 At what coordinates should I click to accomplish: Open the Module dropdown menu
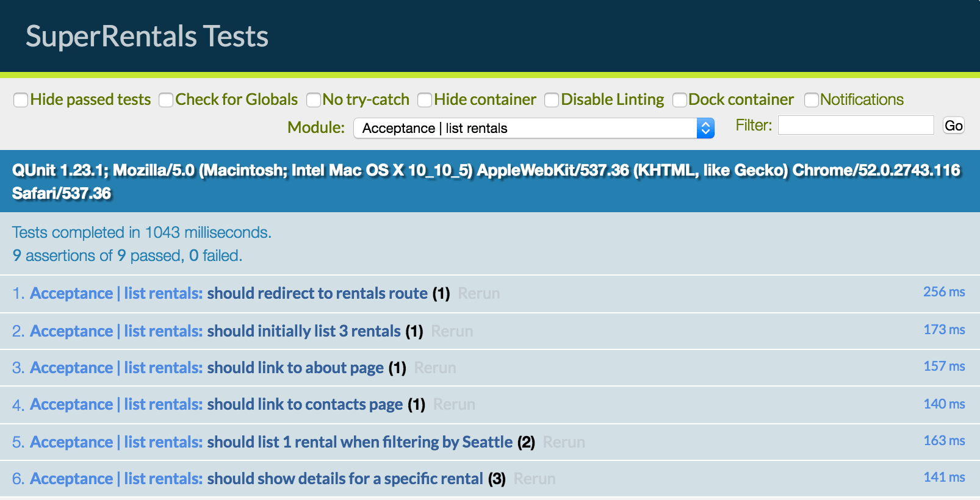tap(533, 128)
